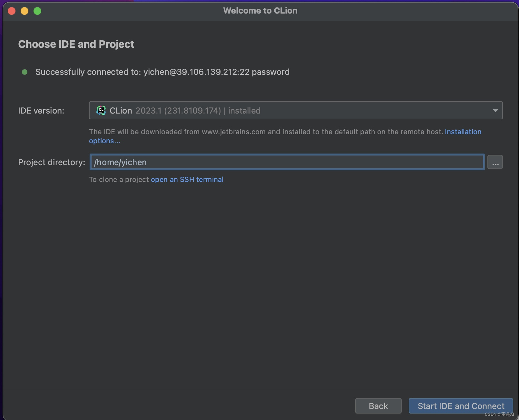This screenshot has width=519, height=420.
Task: Click the yellow minimize button
Action: pyautogui.click(x=24, y=11)
